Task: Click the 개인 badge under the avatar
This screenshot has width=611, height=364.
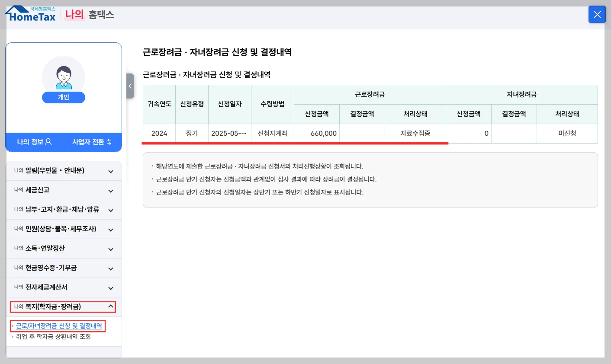Action: point(64,97)
